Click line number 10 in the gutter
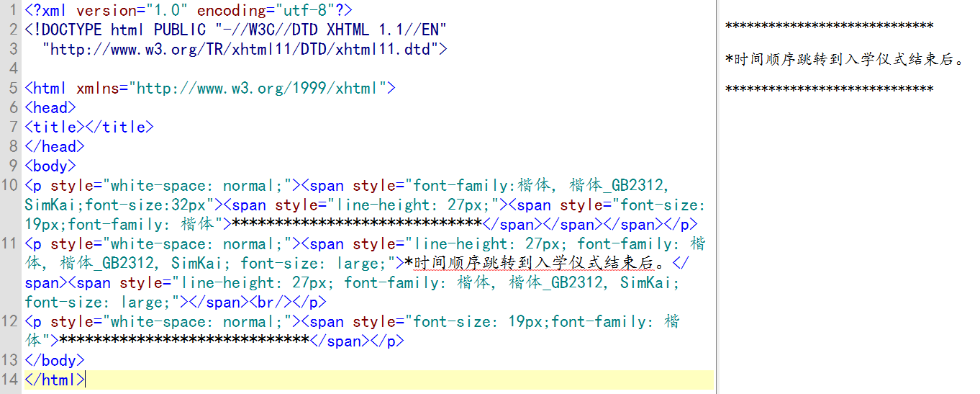980x394 pixels. point(10,186)
